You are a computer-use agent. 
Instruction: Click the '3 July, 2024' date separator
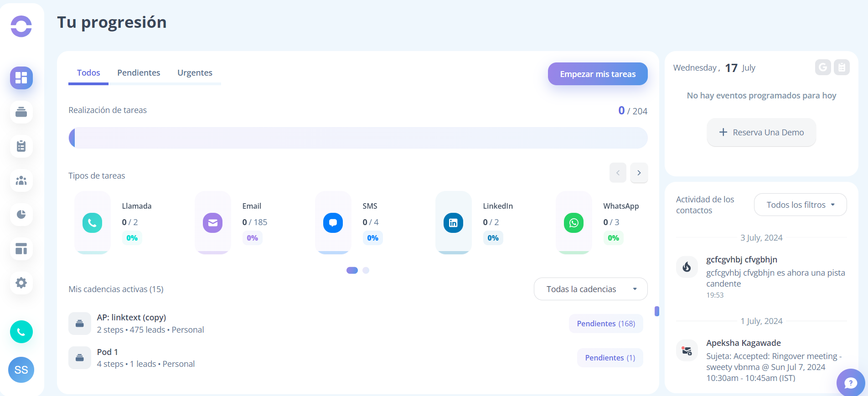[761, 238]
